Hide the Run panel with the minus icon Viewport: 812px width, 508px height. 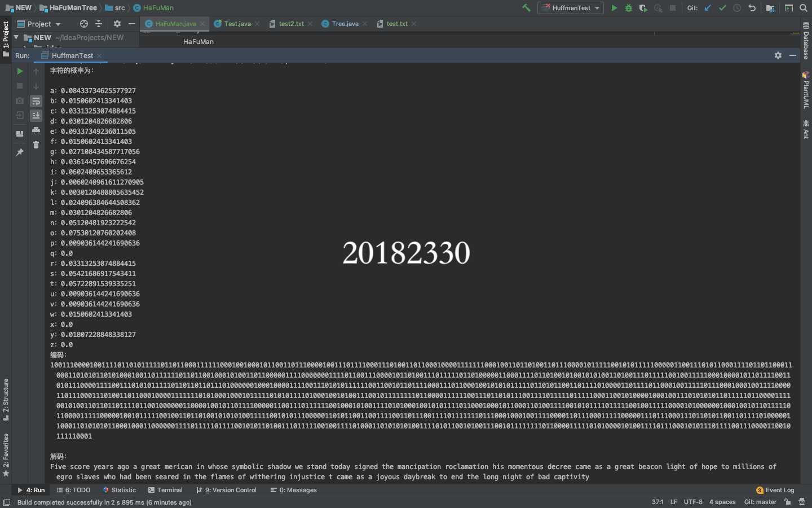[793, 55]
